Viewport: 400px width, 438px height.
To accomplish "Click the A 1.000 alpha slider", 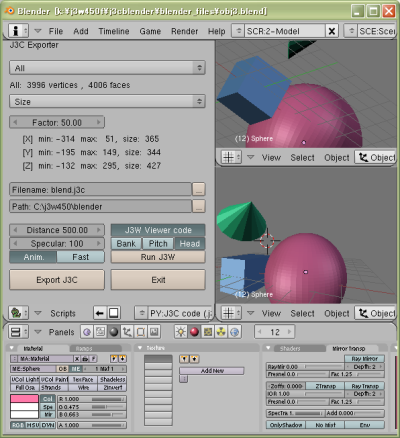I will click(x=92, y=425).
